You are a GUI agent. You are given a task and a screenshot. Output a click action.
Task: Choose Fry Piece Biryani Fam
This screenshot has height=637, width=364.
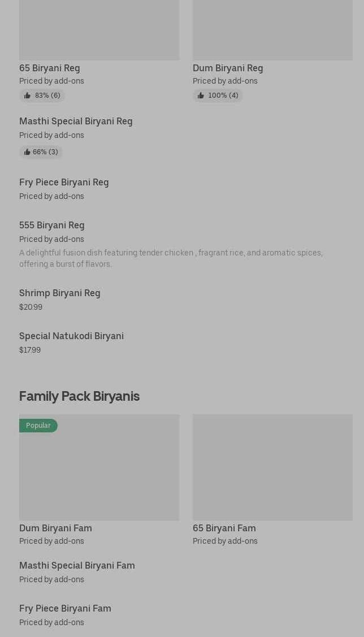click(x=65, y=608)
